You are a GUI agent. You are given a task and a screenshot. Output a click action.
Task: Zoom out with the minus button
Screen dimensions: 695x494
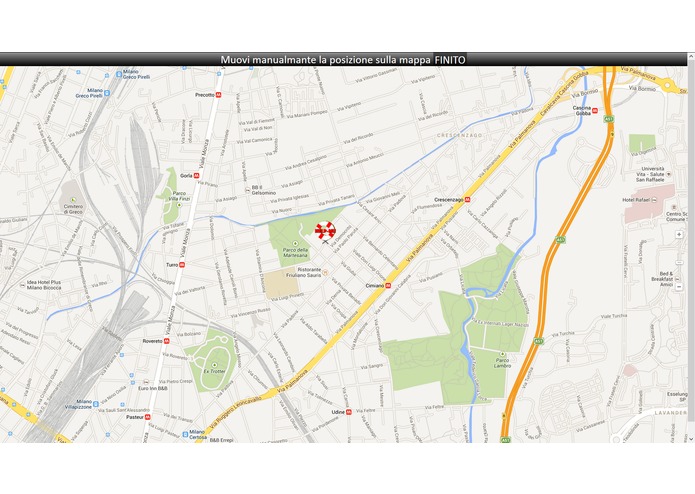click(x=679, y=287)
